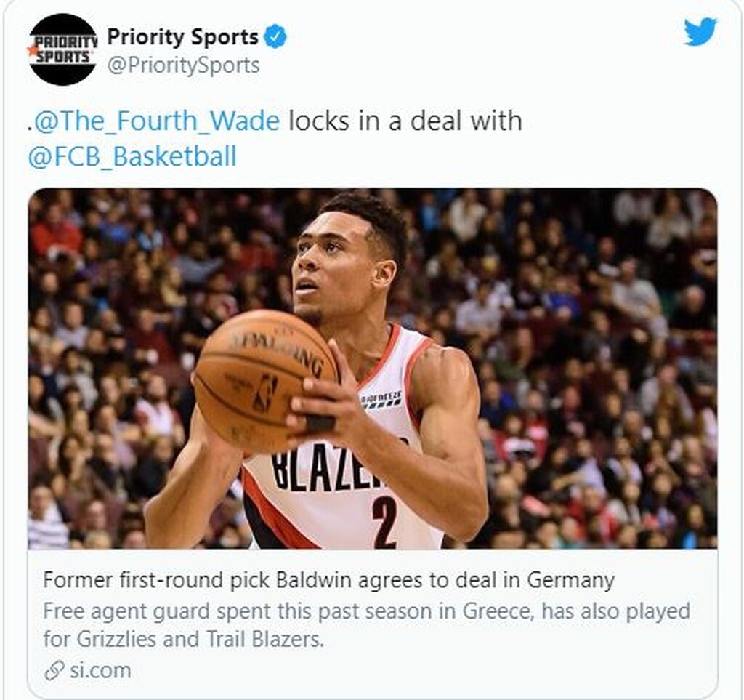Click the crowd area right of the player

602,369
